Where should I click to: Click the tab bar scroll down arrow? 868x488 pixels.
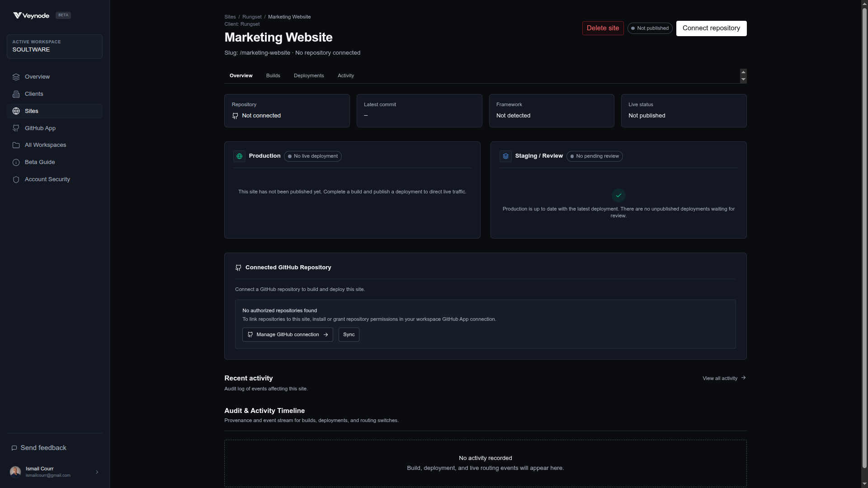click(x=743, y=80)
